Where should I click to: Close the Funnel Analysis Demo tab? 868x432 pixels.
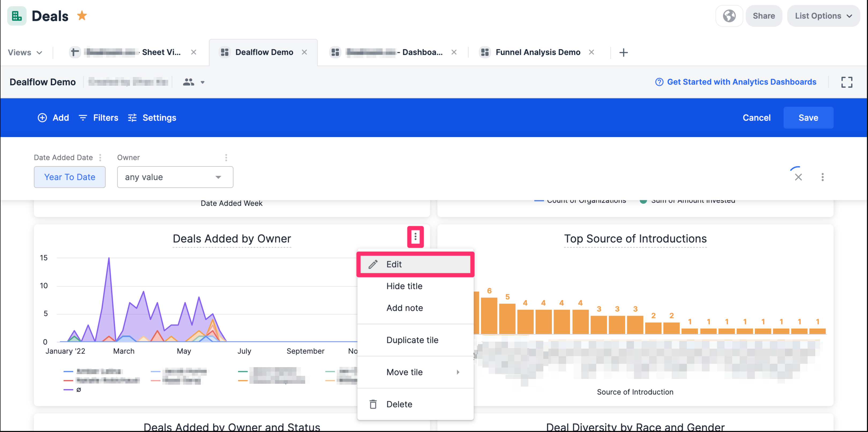[591, 52]
